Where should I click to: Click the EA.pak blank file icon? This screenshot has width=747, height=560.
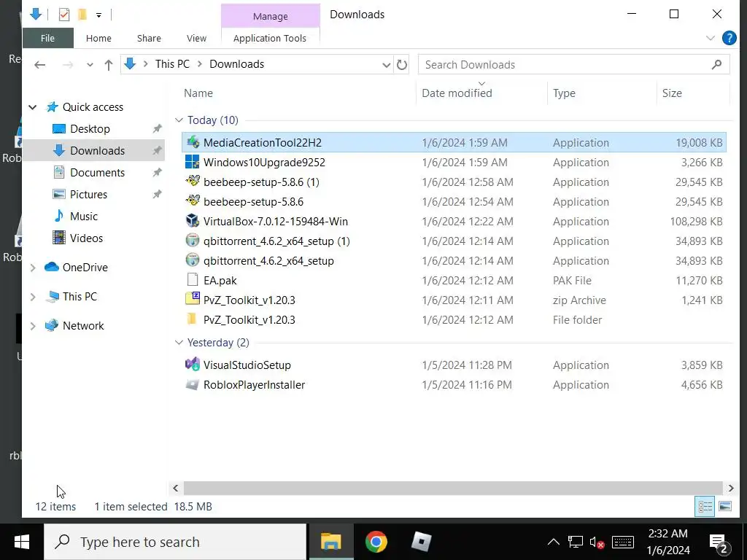[193, 280]
